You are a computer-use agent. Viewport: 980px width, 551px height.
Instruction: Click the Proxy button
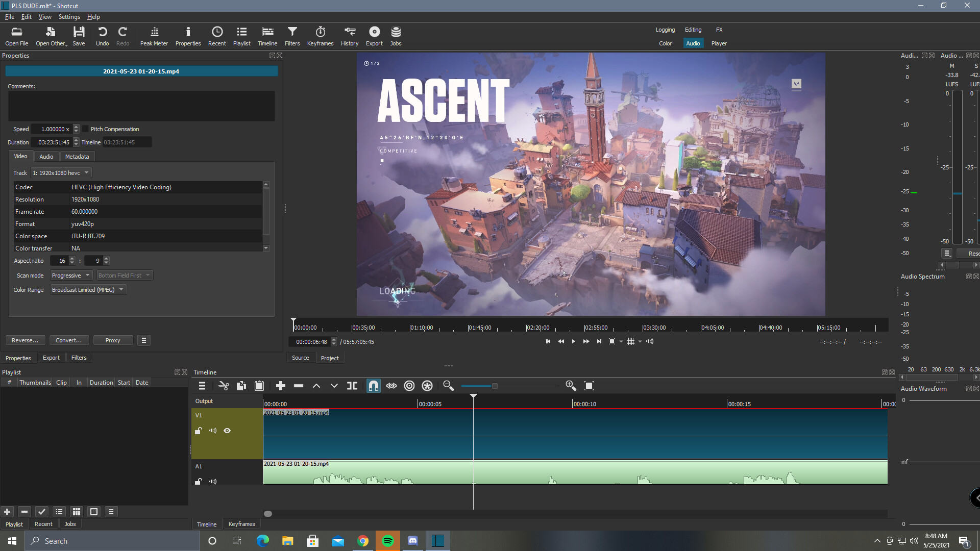[113, 340]
